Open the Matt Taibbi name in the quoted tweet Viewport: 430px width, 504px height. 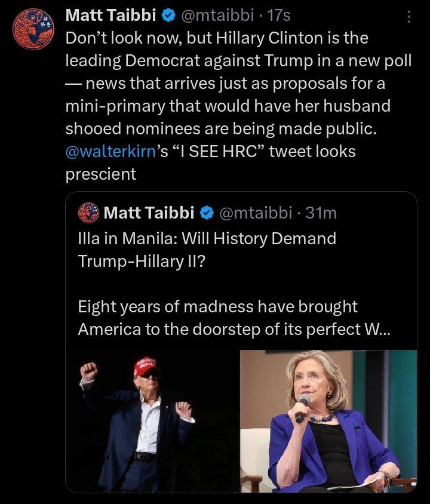149,213
